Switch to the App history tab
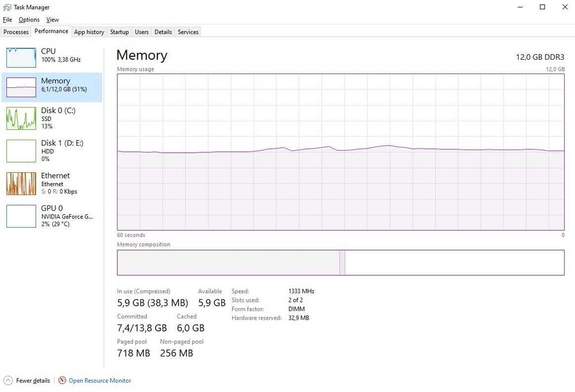 click(89, 32)
